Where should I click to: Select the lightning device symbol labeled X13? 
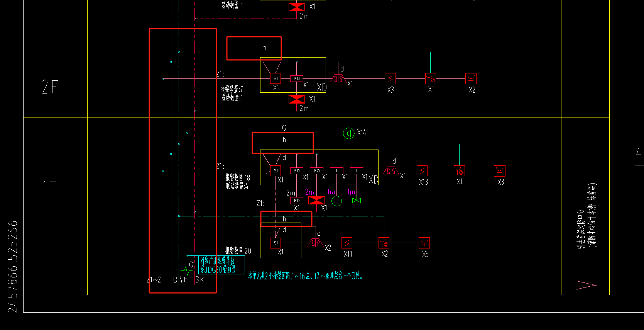tap(422, 171)
